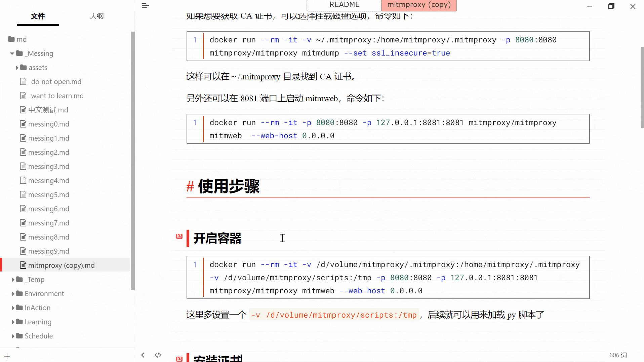Click the 606 词 word count
Image resolution: width=644 pixels, height=362 pixels.
[x=618, y=355]
